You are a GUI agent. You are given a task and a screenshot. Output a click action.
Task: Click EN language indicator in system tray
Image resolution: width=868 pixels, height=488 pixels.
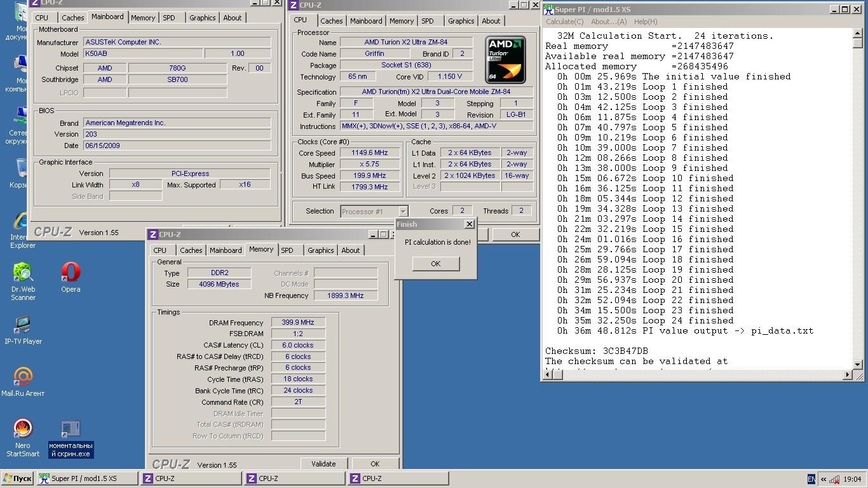(811, 479)
